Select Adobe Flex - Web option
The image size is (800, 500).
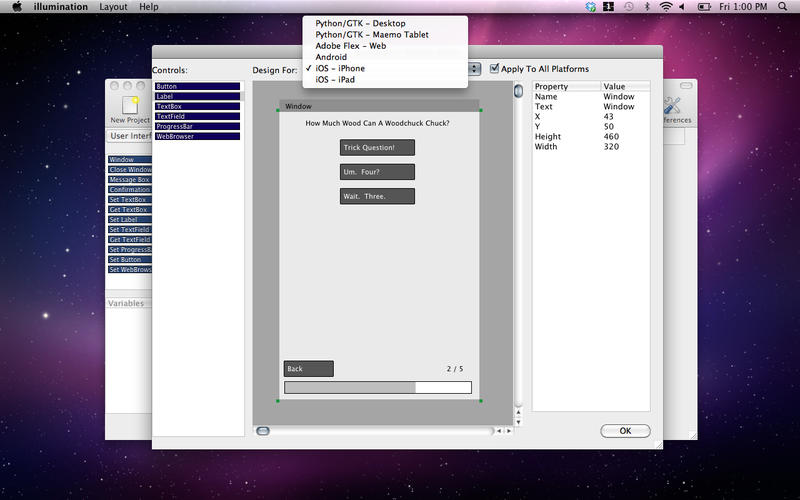[x=350, y=46]
